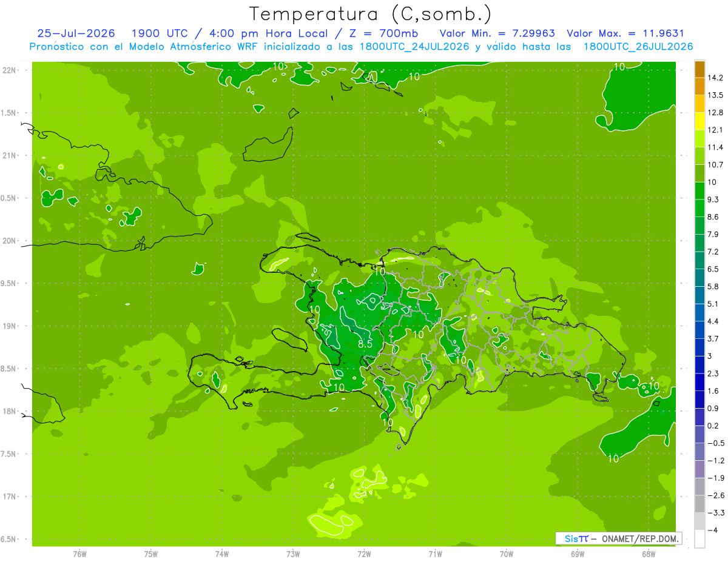Click the blue swatch between 3 and 3.7
Viewport: 728px width, 562px height.
699,347
